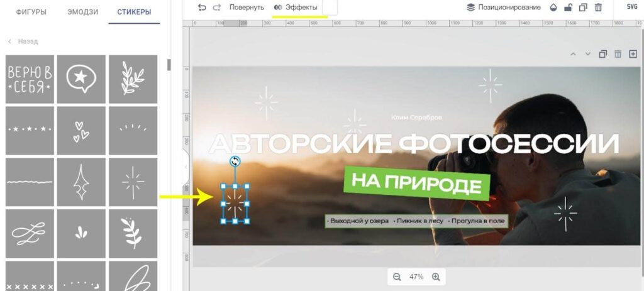Select the bottom-row large leaf outline sticker
The width and height of the screenshot is (644, 291).
(x=133, y=276)
